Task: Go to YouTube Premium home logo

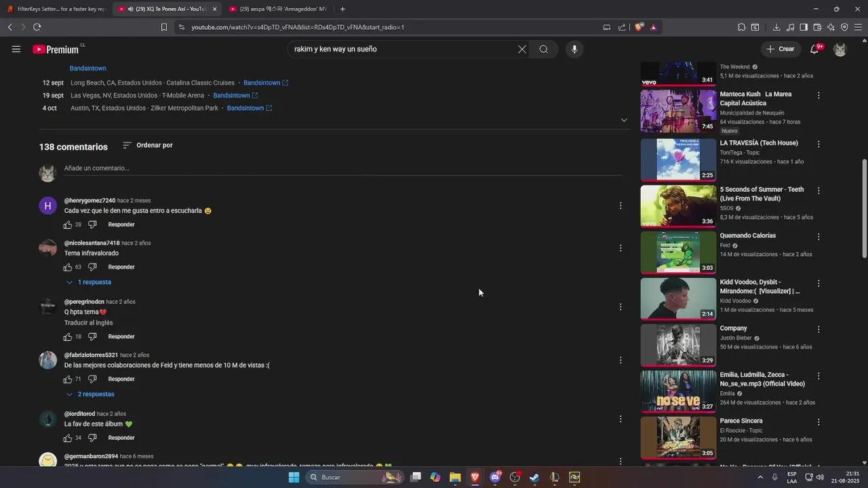Action: click(56, 49)
